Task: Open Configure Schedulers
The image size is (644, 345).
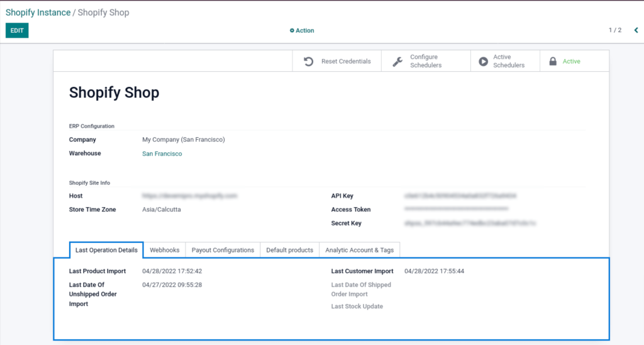Action: pyautogui.click(x=426, y=61)
